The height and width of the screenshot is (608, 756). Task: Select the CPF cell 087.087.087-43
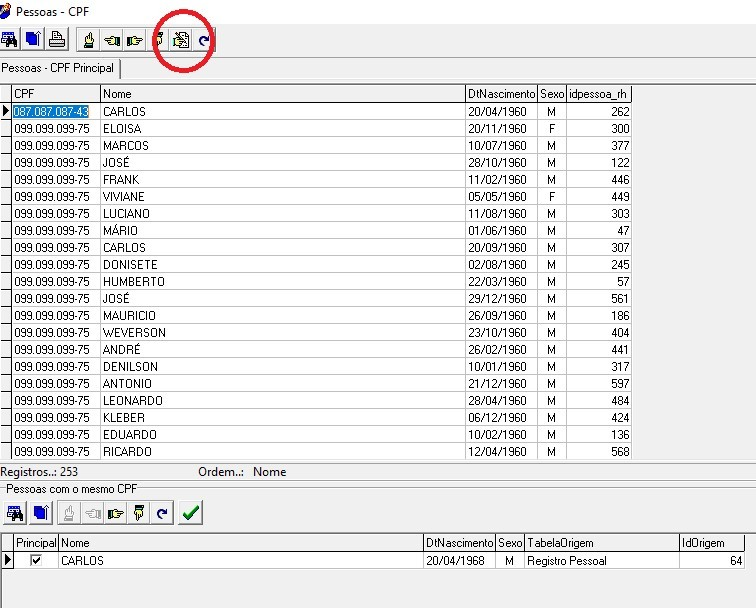pos(51,112)
